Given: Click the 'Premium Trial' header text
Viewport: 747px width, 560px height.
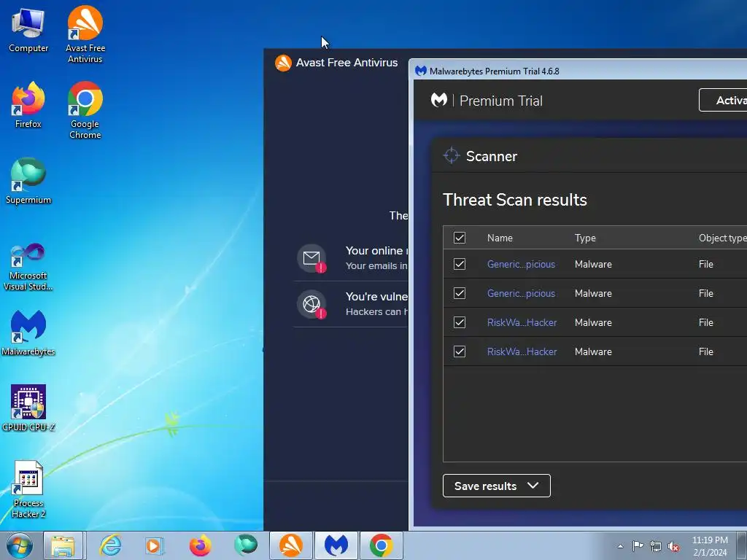Looking at the screenshot, I should coord(500,101).
